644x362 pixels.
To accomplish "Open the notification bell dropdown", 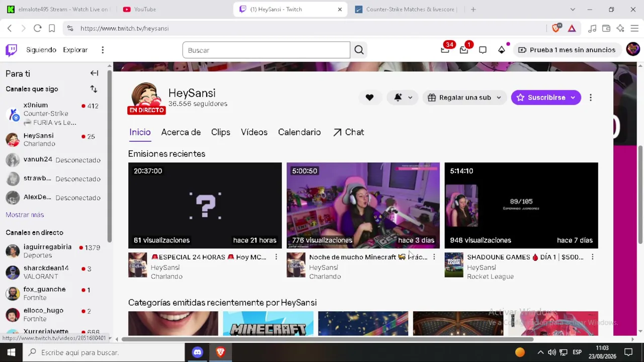I will [403, 98].
